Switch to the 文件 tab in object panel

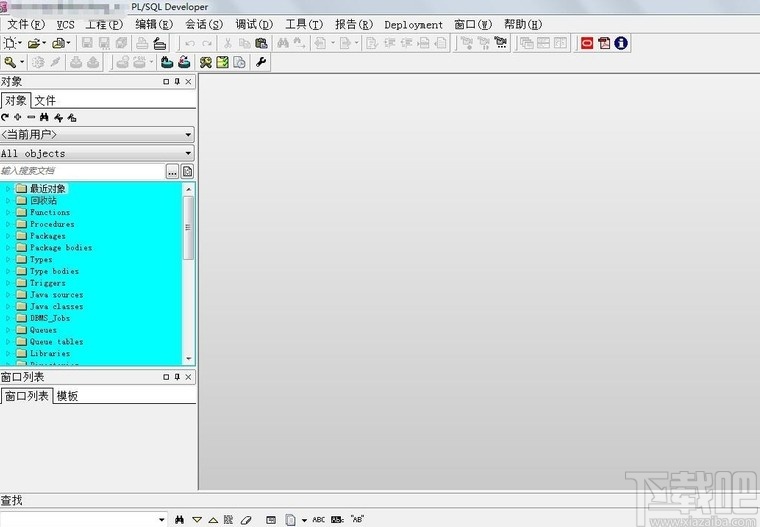click(45, 100)
